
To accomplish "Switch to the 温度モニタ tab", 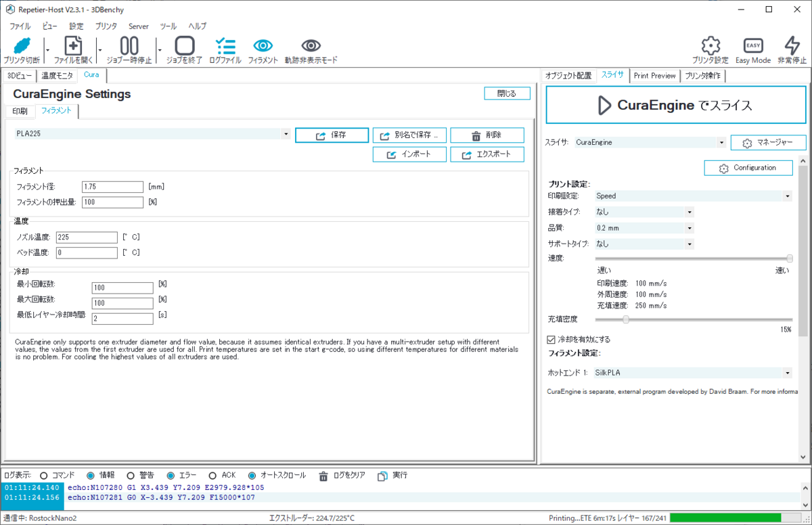I will click(x=58, y=75).
